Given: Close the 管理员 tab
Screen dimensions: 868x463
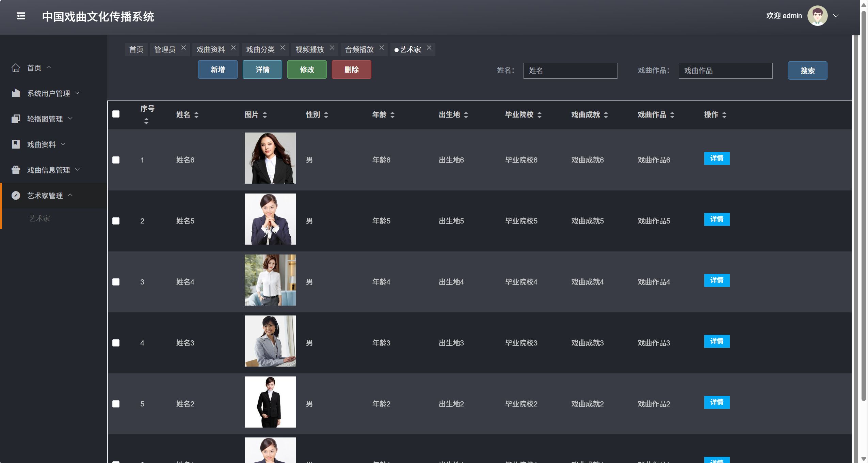Looking at the screenshot, I should click(x=183, y=48).
